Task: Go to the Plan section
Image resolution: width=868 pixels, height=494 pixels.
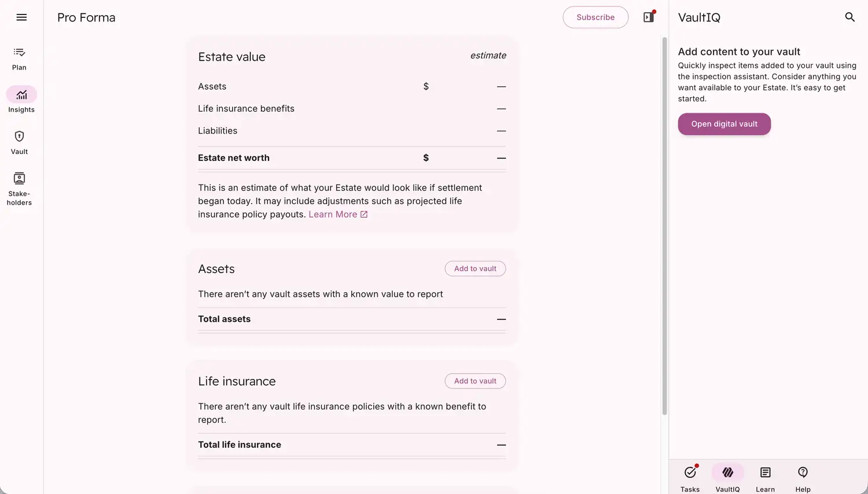Action: click(x=19, y=58)
